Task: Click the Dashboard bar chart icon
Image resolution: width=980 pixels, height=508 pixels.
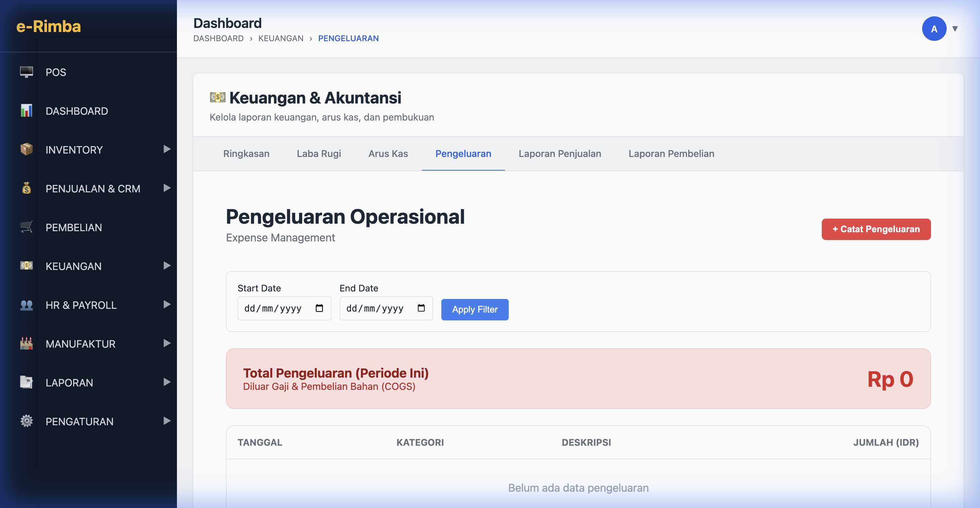Action: [26, 111]
